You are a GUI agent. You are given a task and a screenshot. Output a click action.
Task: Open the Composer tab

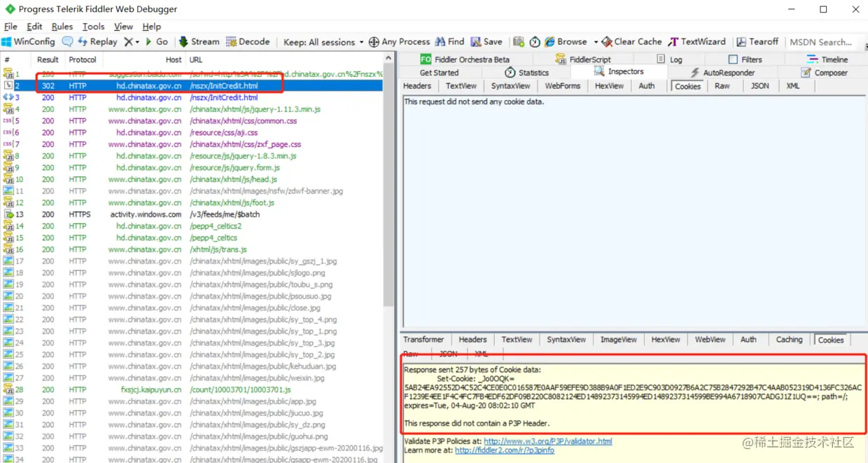[x=824, y=73]
